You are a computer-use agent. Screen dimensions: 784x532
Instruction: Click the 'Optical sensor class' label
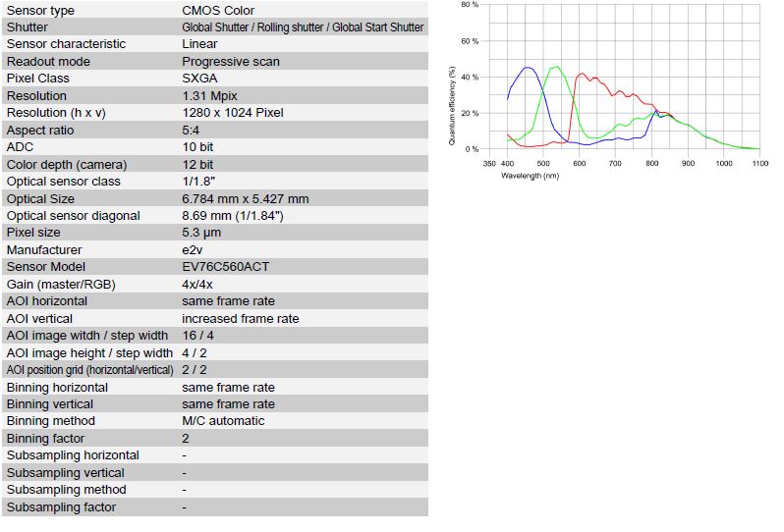64,182
